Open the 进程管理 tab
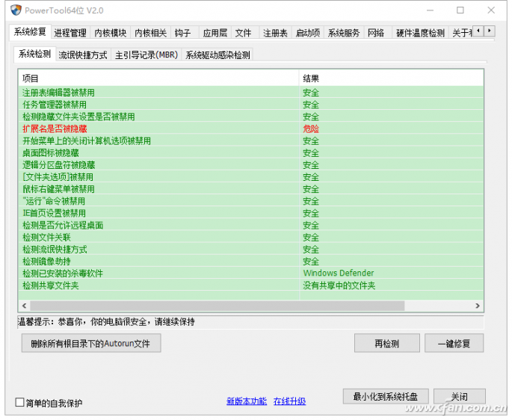 (70, 33)
